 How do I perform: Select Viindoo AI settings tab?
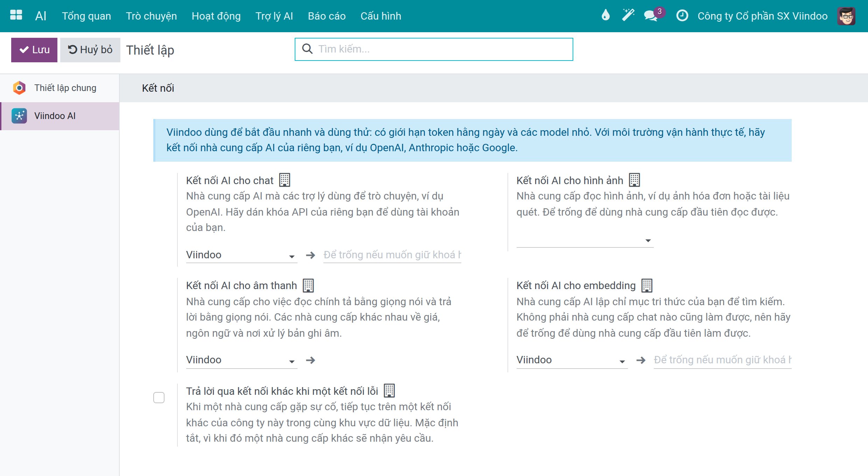click(x=59, y=116)
